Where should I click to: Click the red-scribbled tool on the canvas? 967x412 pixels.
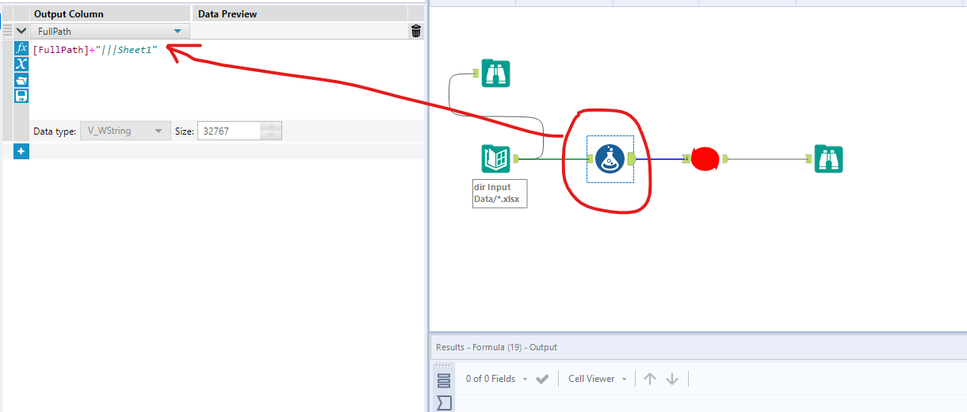705,159
